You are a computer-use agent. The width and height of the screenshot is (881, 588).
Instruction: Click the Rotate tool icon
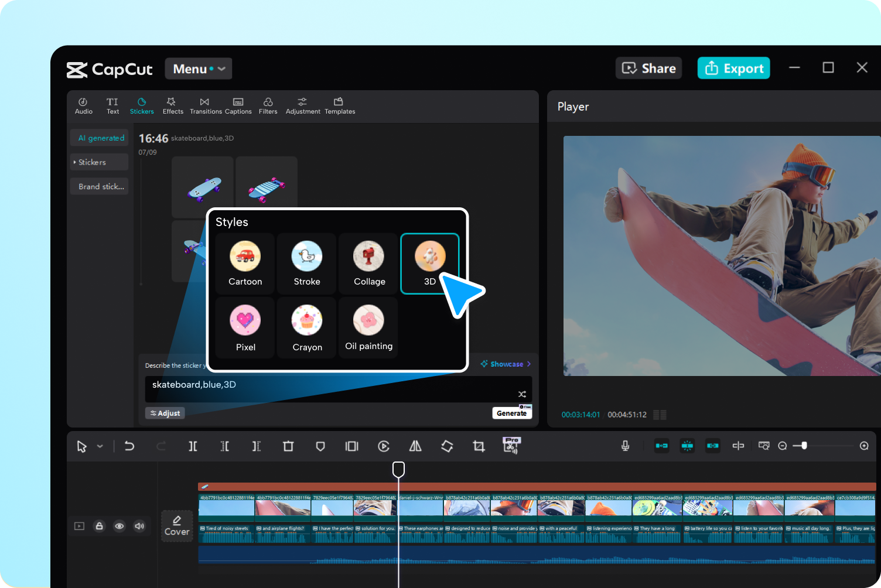click(x=447, y=446)
